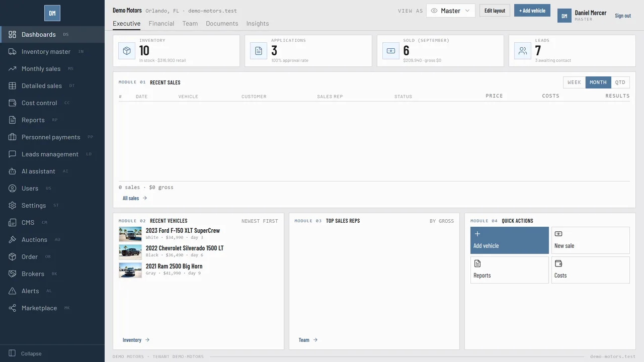The height and width of the screenshot is (362, 644).
Task: Click the Collapse sidebar panel icon
Action: click(x=13, y=353)
